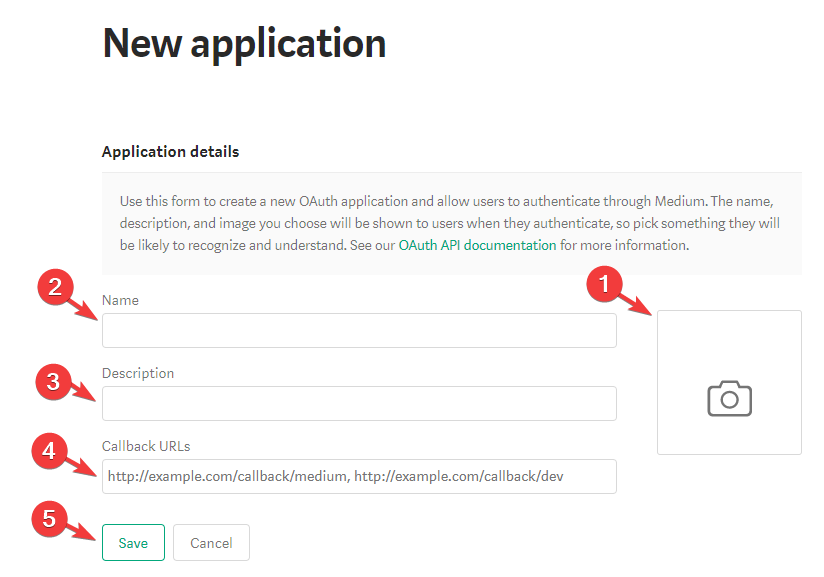Click the red number 4 marker

[x=49, y=451]
